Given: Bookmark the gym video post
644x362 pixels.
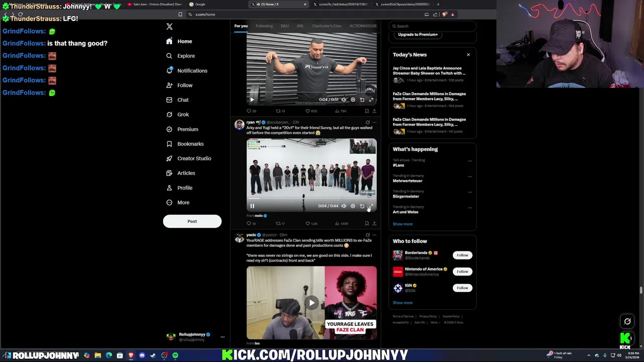Looking at the screenshot, I should [x=367, y=111].
